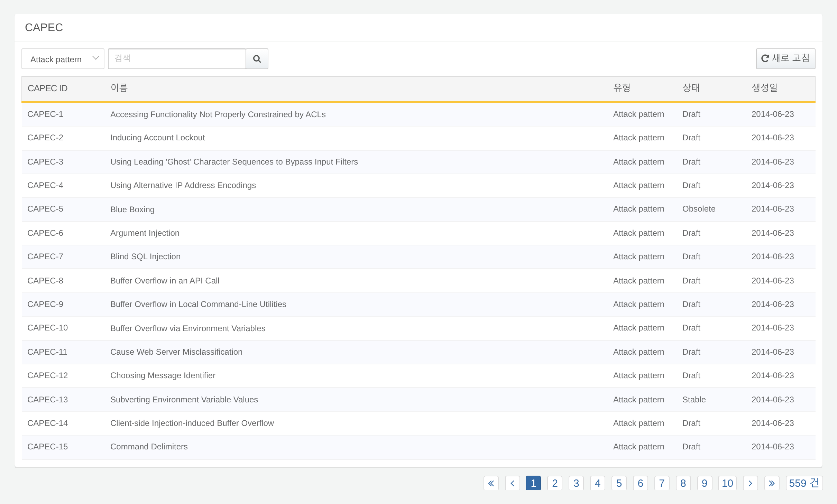Click the 새로 고침 refresh button
The height and width of the screenshot is (504, 837).
click(x=785, y=59)
